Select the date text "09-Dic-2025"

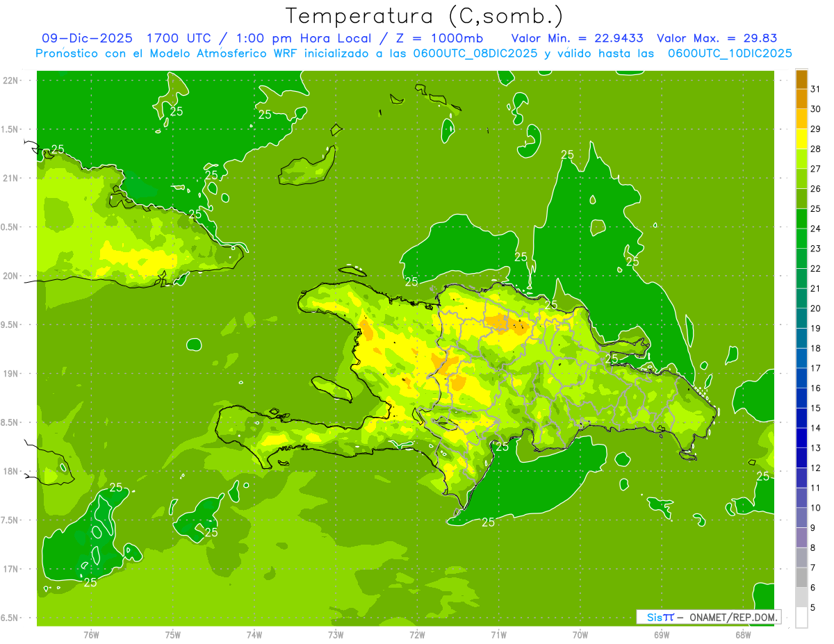pyautogui.click(x=87, y=38)
